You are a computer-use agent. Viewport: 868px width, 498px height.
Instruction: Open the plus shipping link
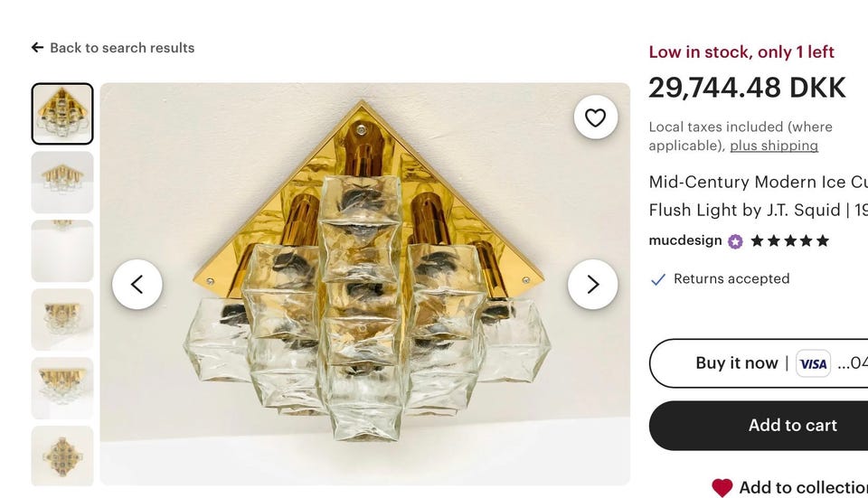tap(774, 146)
